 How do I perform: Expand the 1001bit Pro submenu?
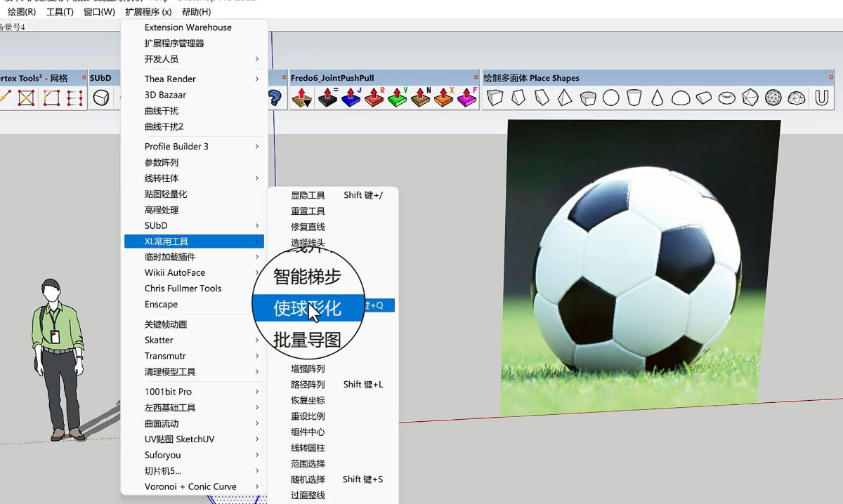(195, 392)
